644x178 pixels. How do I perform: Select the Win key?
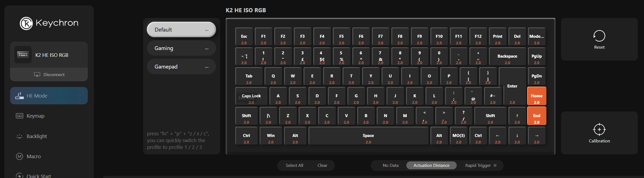tap(271, 136)
